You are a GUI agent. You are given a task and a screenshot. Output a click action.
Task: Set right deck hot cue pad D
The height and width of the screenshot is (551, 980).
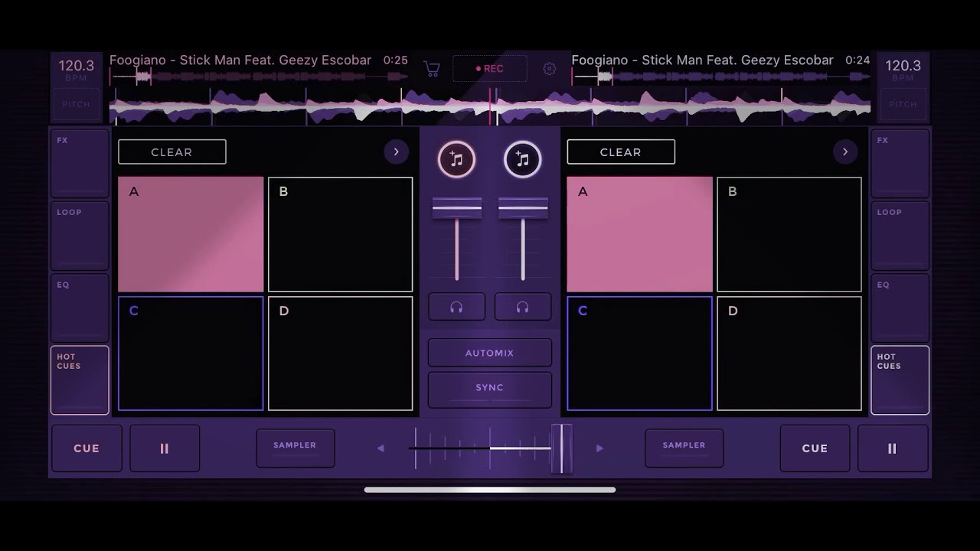tap(789, 354)
